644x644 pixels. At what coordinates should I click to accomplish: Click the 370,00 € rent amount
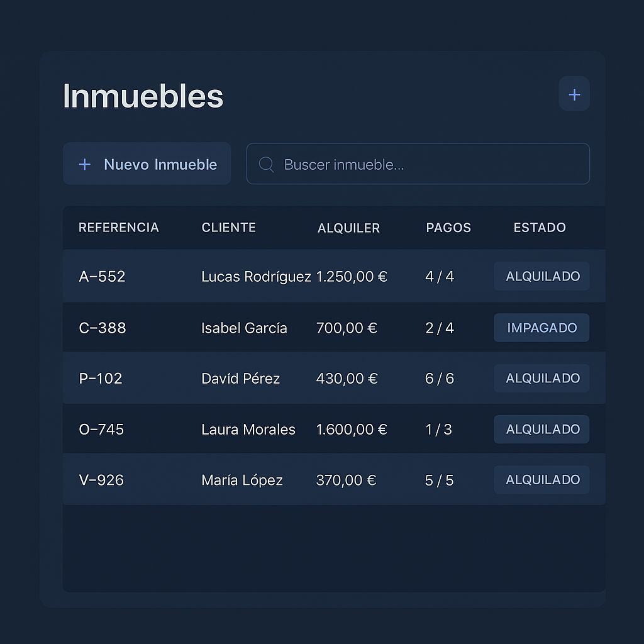point(346,480)
